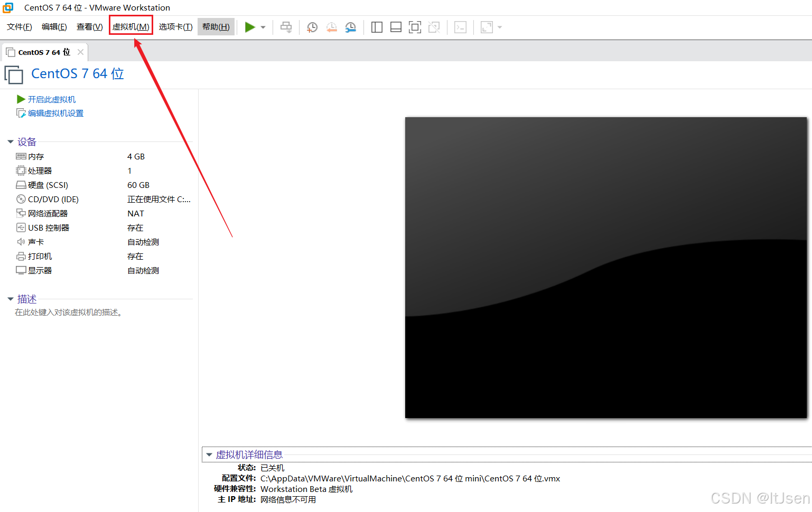Select the 处理器 device row

(103, 170)
